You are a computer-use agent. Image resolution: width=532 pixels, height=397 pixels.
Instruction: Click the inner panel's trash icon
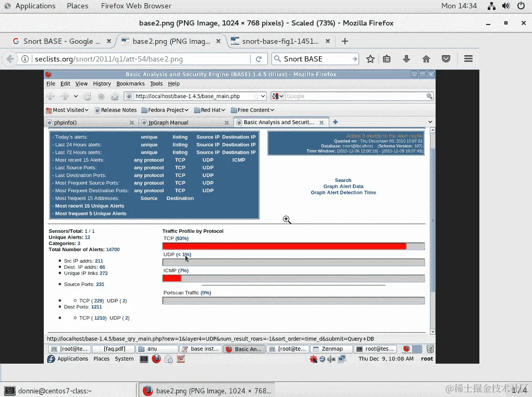430,349
